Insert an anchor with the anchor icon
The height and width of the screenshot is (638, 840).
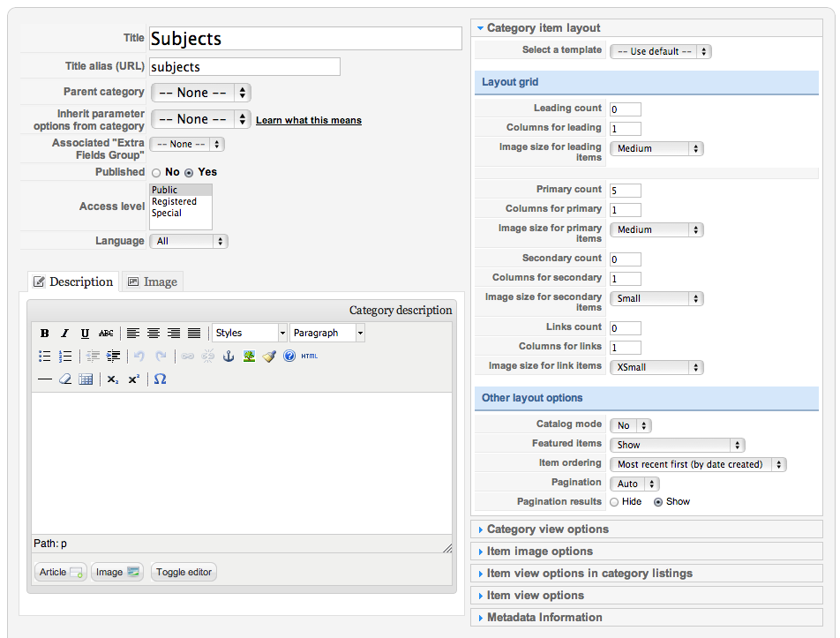tap(229, 357)
